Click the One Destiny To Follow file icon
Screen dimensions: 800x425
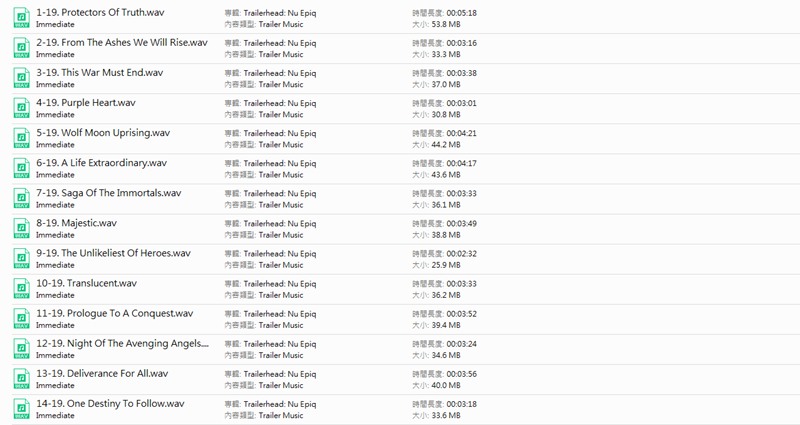click(21, 408)
